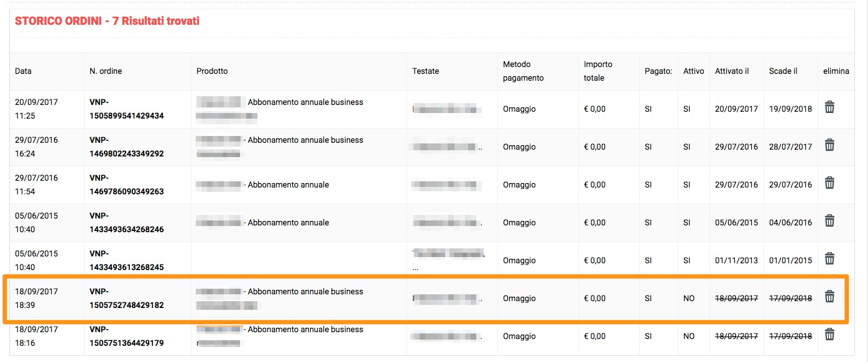Click the Attivato il column header
The height and width of the screenshot is (362, 868).
coord(732,71)
